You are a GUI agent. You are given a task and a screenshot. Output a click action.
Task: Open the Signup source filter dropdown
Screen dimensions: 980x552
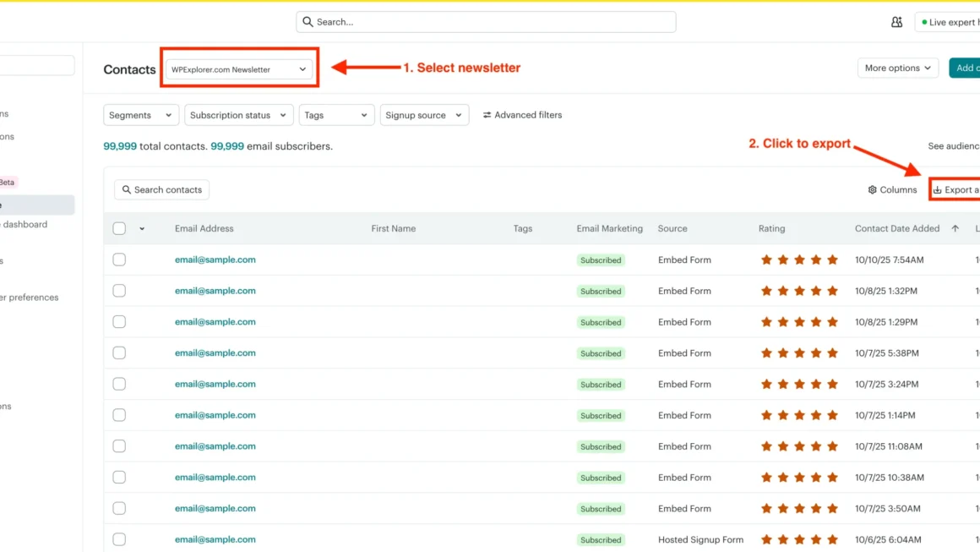pyautogui.click(x=424, y=115)
